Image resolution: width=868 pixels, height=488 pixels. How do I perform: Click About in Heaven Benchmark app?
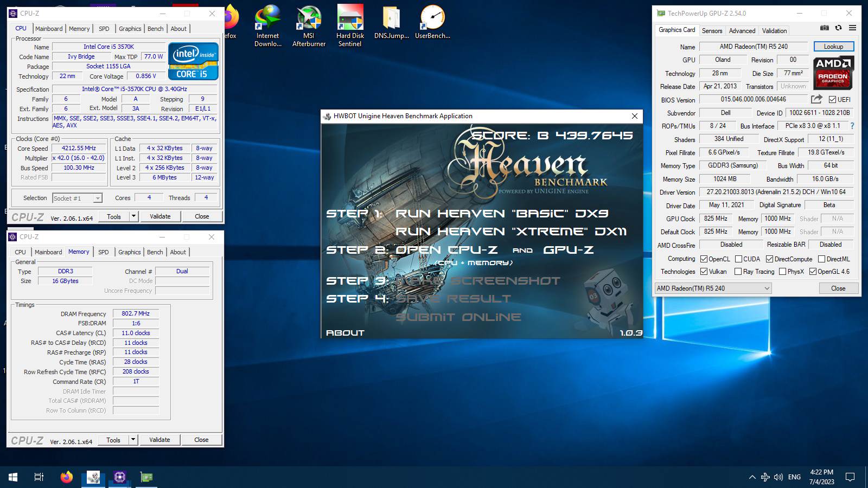pos(345,333)
